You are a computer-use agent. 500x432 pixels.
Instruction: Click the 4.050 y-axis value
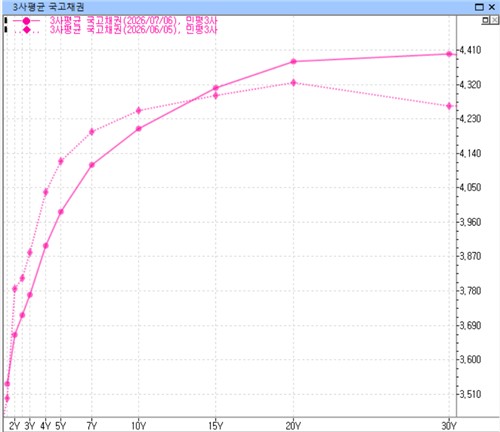coord(470,187)
